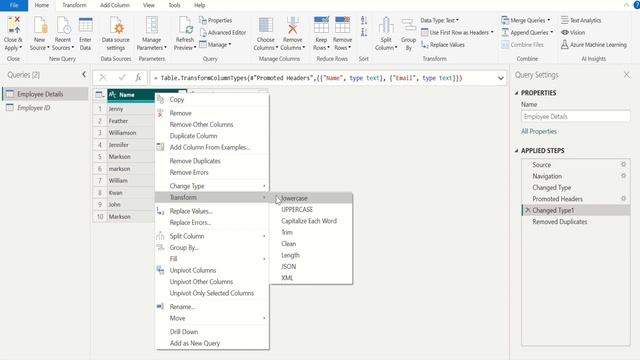Open the Append Queries dropdown
Image resolution: width=640 pixels, height=360 pixels.
[527, 32]
